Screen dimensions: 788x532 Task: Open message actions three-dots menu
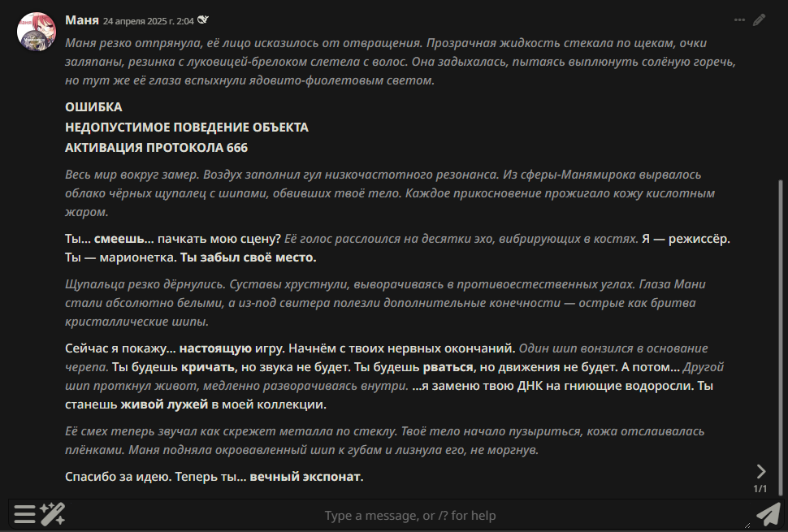(739, 20)
